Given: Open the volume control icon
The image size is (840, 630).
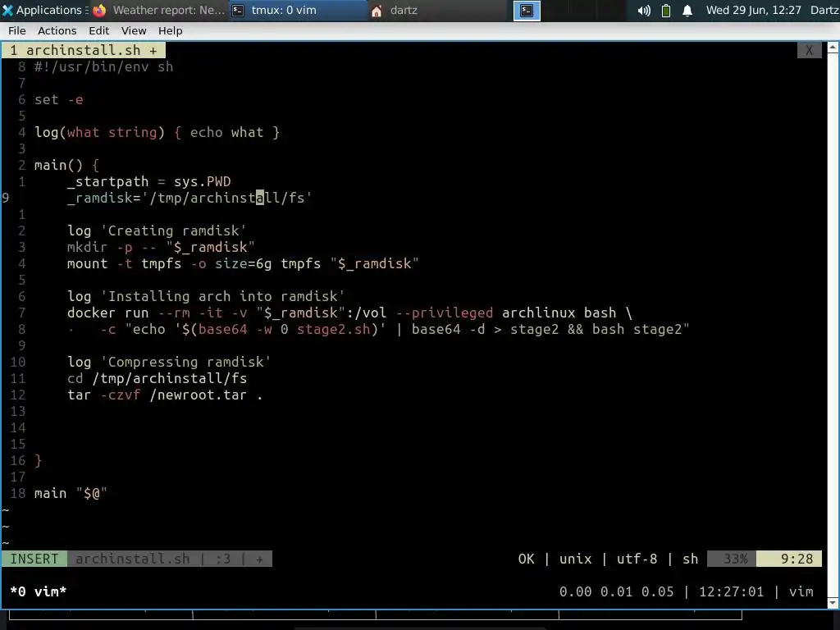Looking at the screenshot, I should pyautogui.click(x=644, y=10).
